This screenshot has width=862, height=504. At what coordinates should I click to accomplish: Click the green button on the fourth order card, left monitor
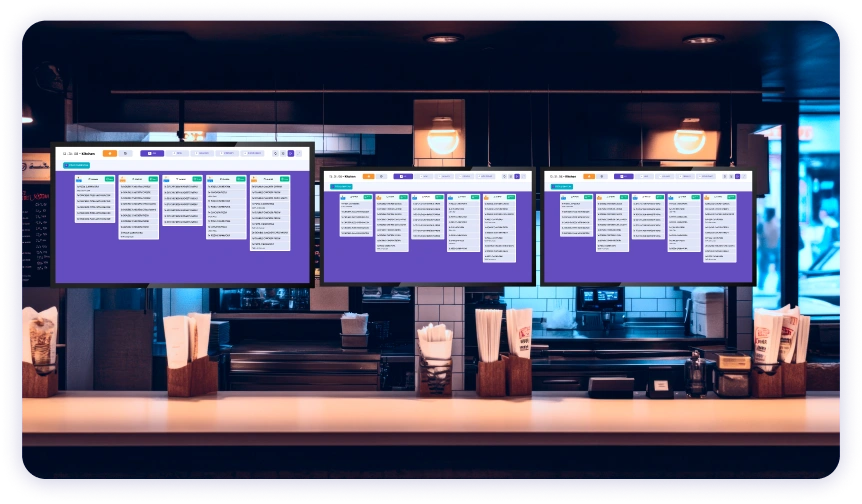pyautogui.click(x=241, y=179)
